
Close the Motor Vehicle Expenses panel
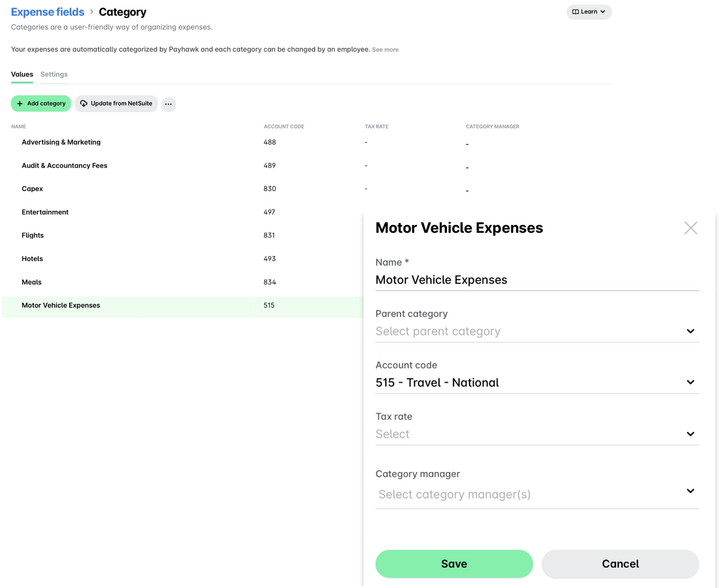pyautogui.click(x=691, y=228)
